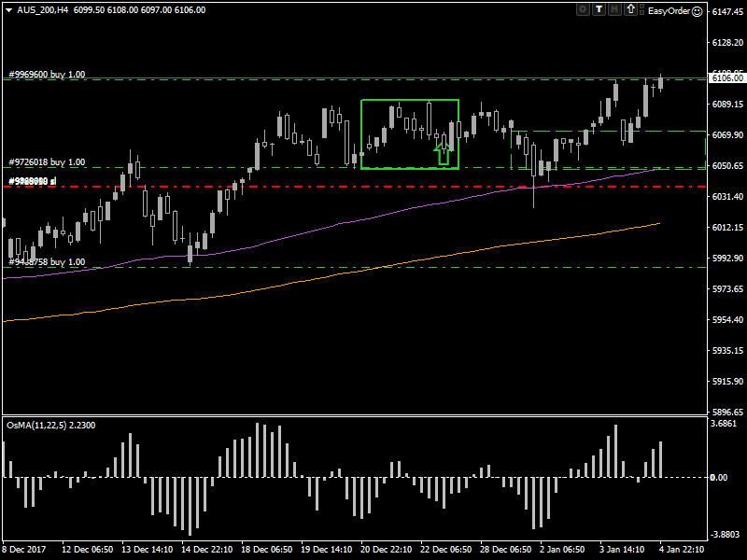Click the T button in the EasyOrder panel

tap(599, 9)
